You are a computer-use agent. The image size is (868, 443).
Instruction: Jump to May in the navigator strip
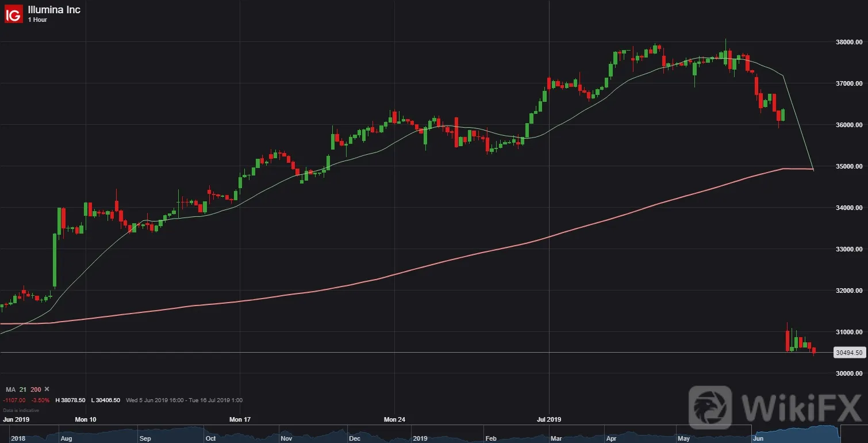684,438
